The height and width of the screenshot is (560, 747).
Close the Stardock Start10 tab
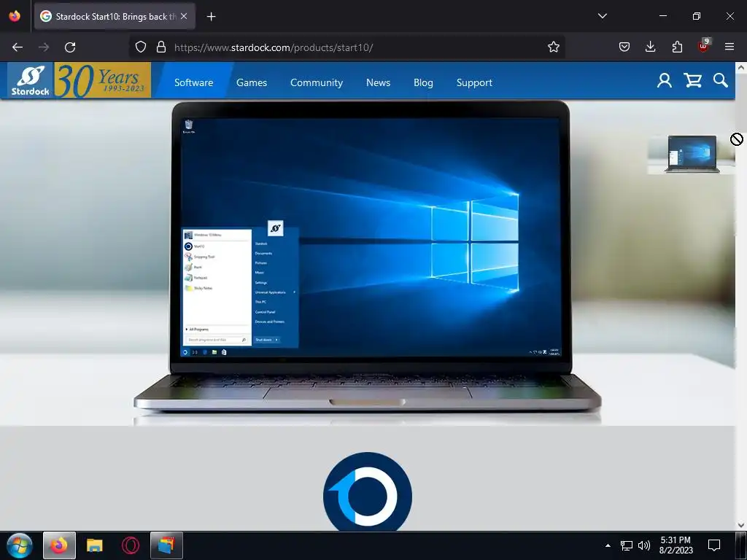184,16
